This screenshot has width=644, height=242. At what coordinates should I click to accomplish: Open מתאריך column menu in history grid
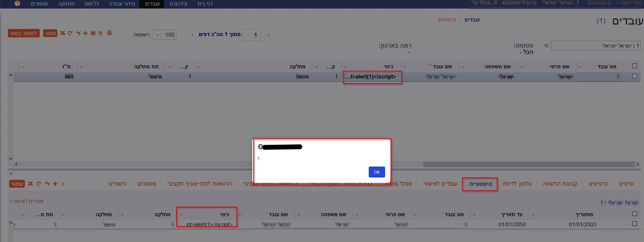(533, 215)
